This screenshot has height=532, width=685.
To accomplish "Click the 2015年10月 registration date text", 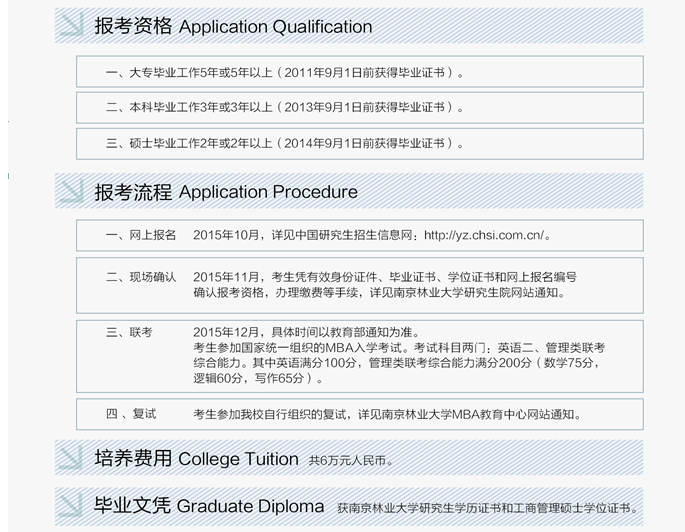I will 226,235.
